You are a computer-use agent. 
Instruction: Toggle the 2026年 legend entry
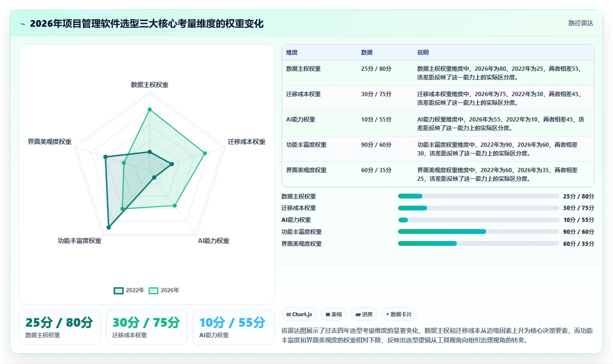tap(164, 290)
